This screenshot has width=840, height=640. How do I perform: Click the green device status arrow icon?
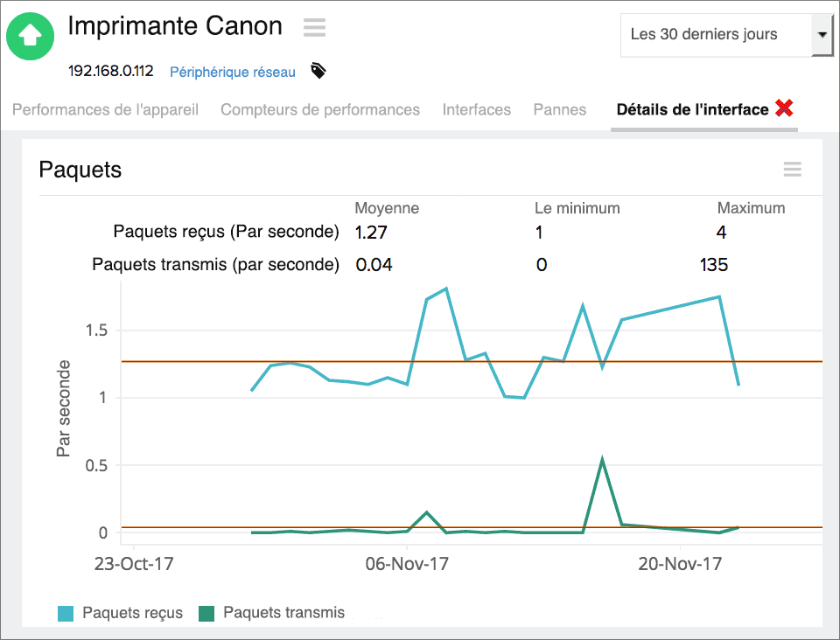(30, 36)
